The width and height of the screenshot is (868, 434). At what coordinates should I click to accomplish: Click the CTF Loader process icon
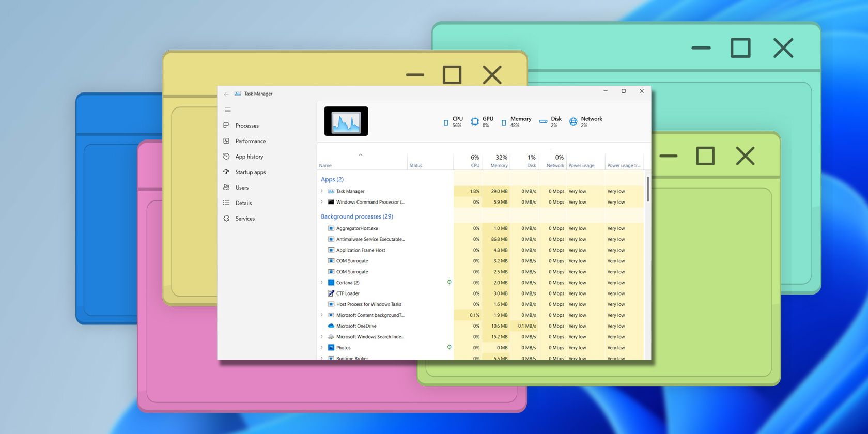331,293
